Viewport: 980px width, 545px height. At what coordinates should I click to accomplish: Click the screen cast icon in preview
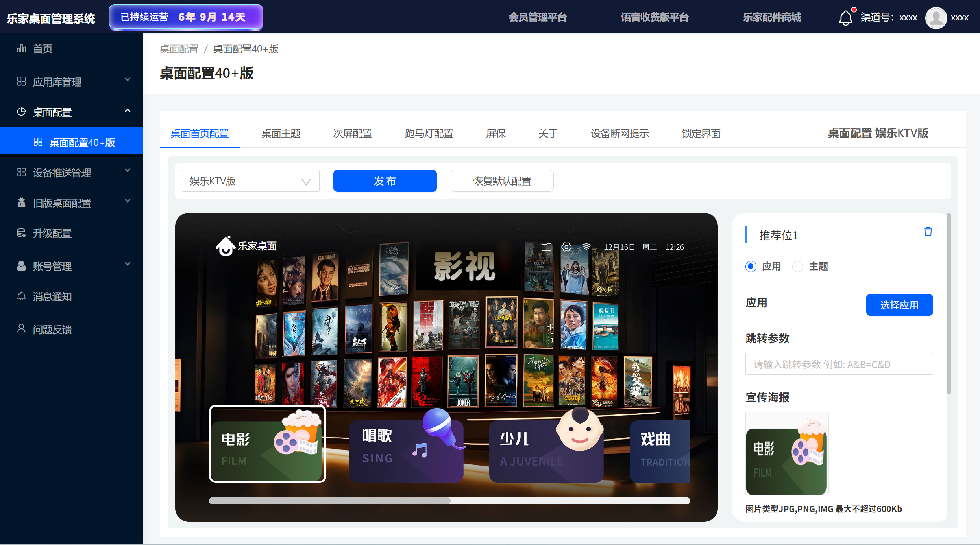click(547, 247)
